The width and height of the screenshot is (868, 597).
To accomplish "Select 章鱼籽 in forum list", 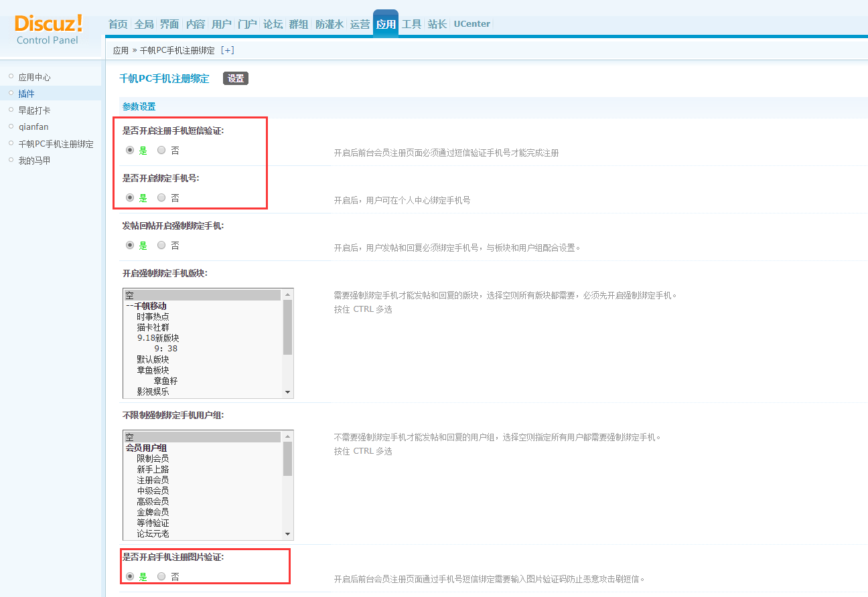I will tap(202, 381).
